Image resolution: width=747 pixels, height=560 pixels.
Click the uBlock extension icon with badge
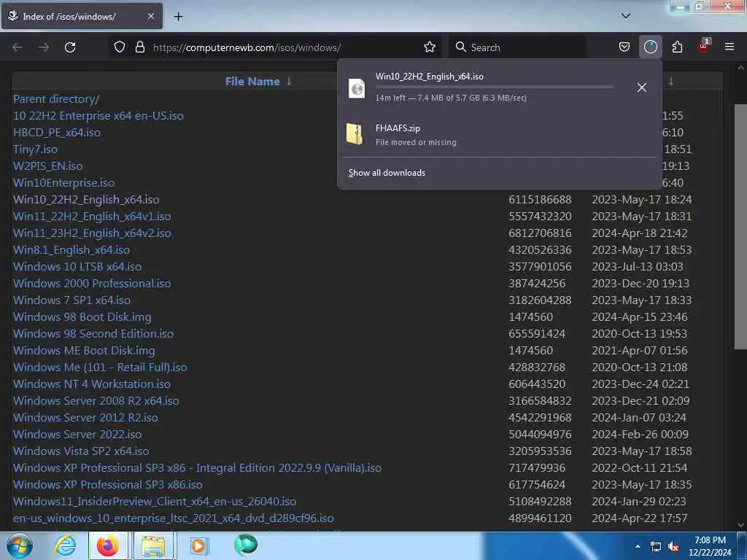pyautogui.click(x=704, y=46)
